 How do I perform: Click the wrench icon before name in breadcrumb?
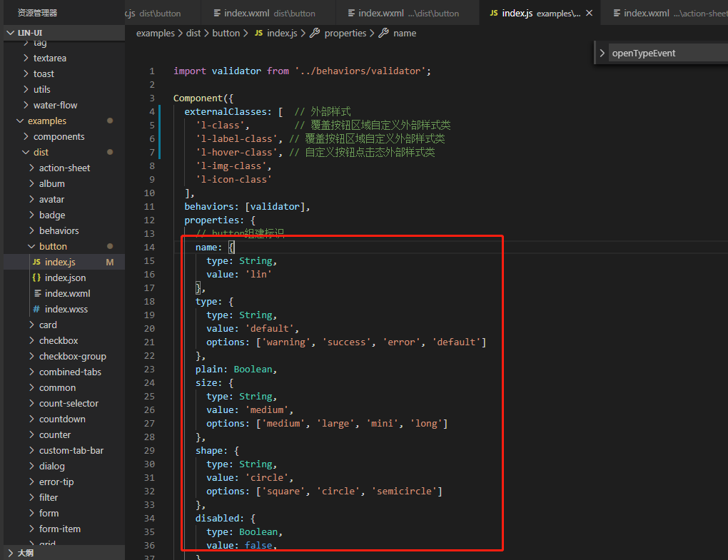pyautogui.click(x=383, y=33)
